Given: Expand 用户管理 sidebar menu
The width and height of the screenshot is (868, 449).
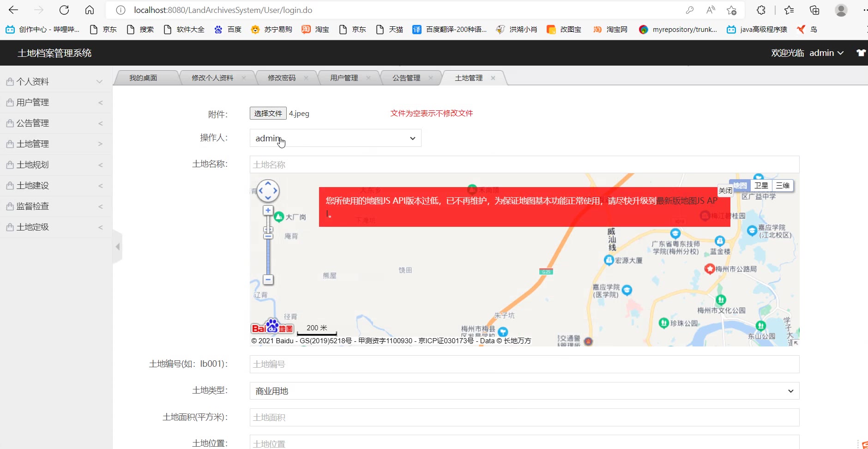Looking at the screenshot, I should point(56,103).
